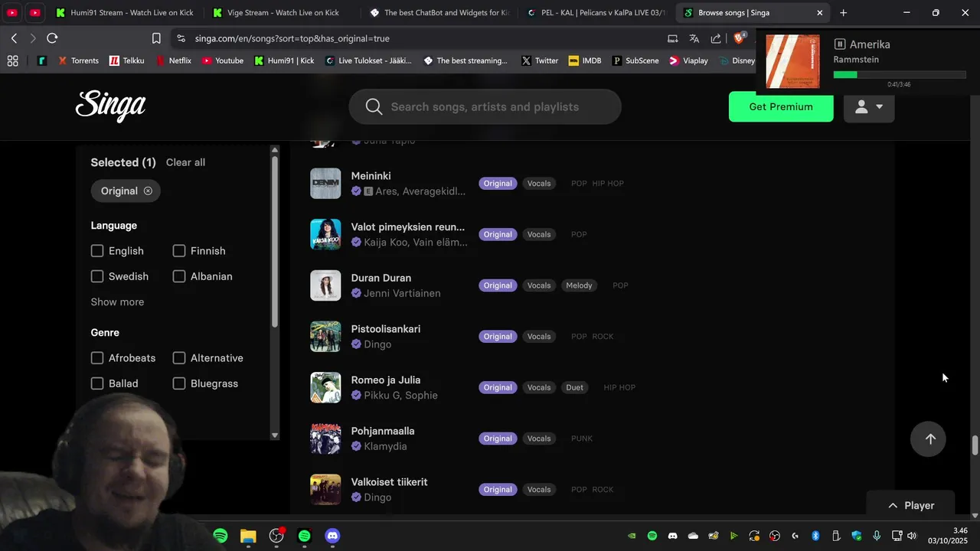Pause the Amerika track in overlay
The height and width of the screenshot is (551, 980).
pyautogui.click(x=840, y=44)
